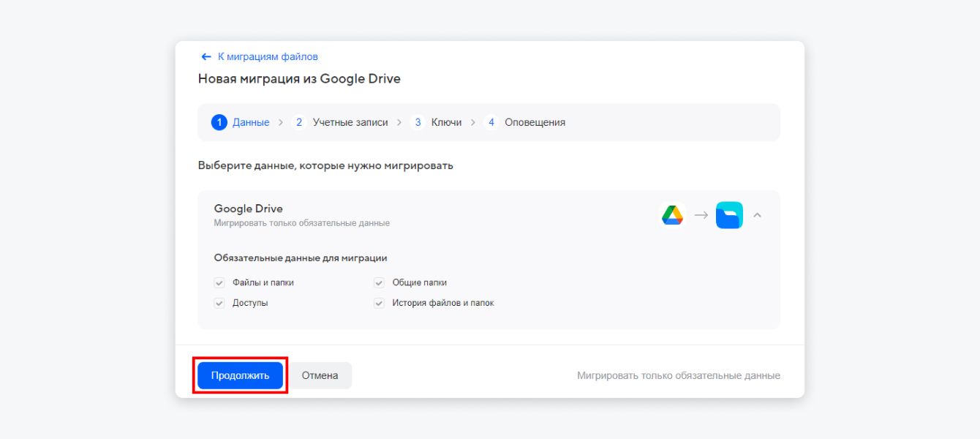Click the arrow between Google Drive and disk icons

(x=701, y=215)
